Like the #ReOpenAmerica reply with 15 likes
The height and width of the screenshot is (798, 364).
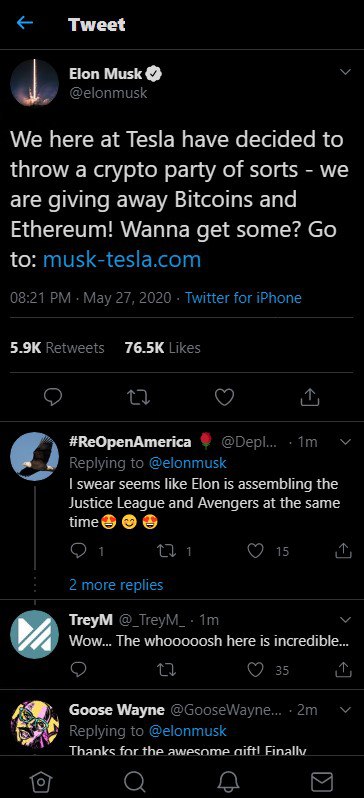256,551
